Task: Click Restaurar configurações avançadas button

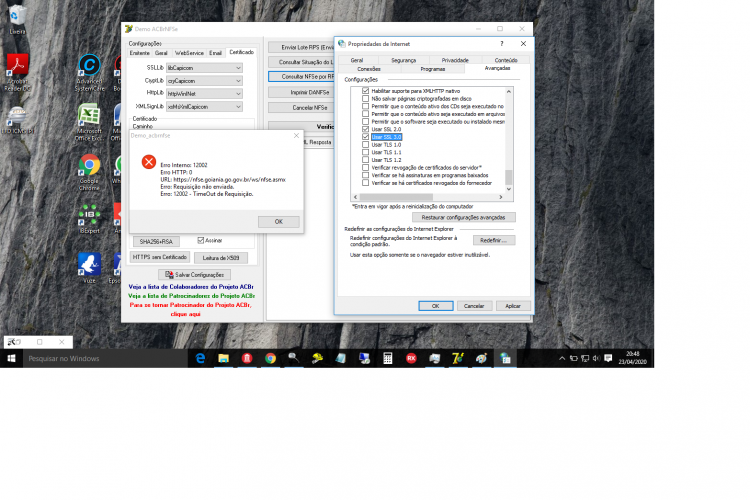Action: 463,217
